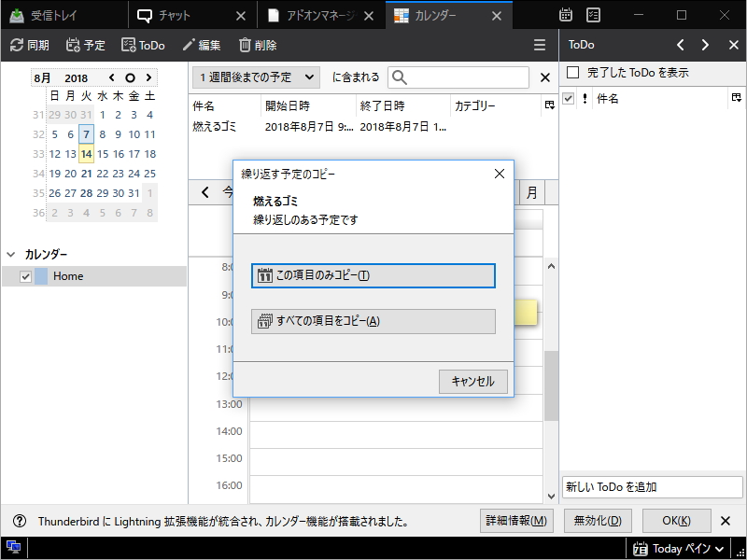Click scroll down arrow of day view

coord(551,497)
